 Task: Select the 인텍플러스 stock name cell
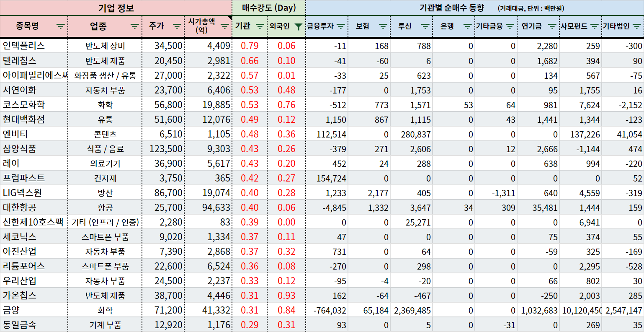pyautogui.click(x=34, y=46)
